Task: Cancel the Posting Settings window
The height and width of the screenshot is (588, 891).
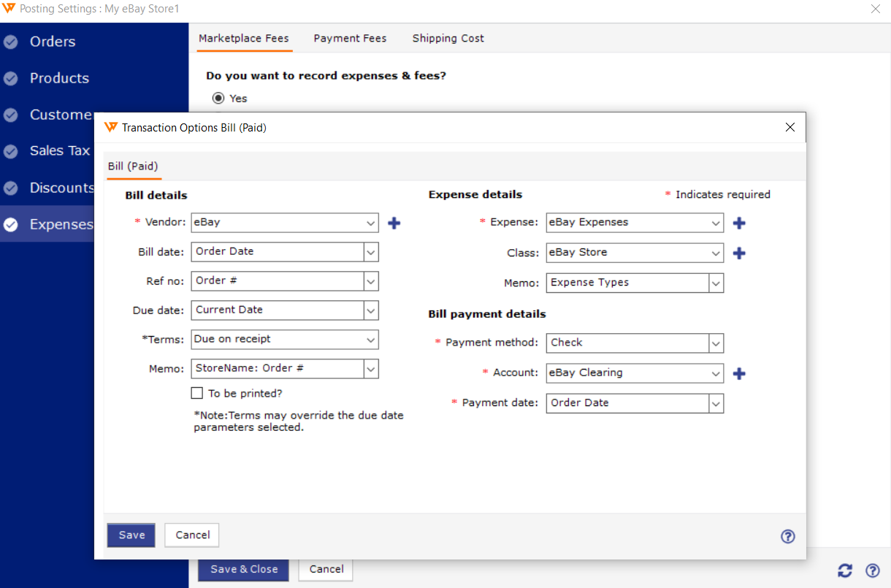Action: (x=326, y=570)
